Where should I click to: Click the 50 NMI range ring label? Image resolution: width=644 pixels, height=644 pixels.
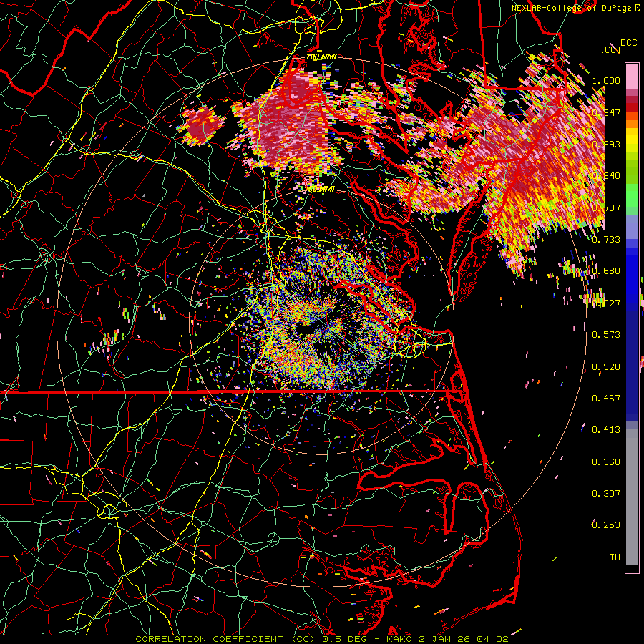[321, 190]
